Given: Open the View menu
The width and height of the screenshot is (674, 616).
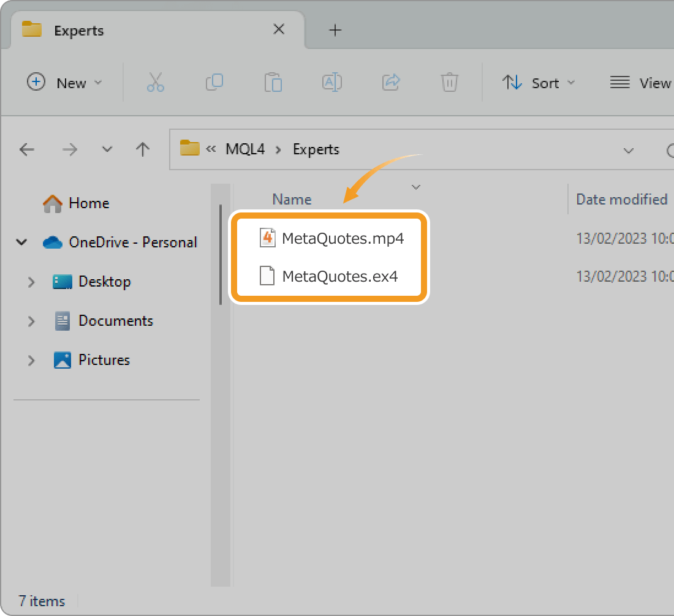Looking at the screenshot, I should [x=640, y=83].
